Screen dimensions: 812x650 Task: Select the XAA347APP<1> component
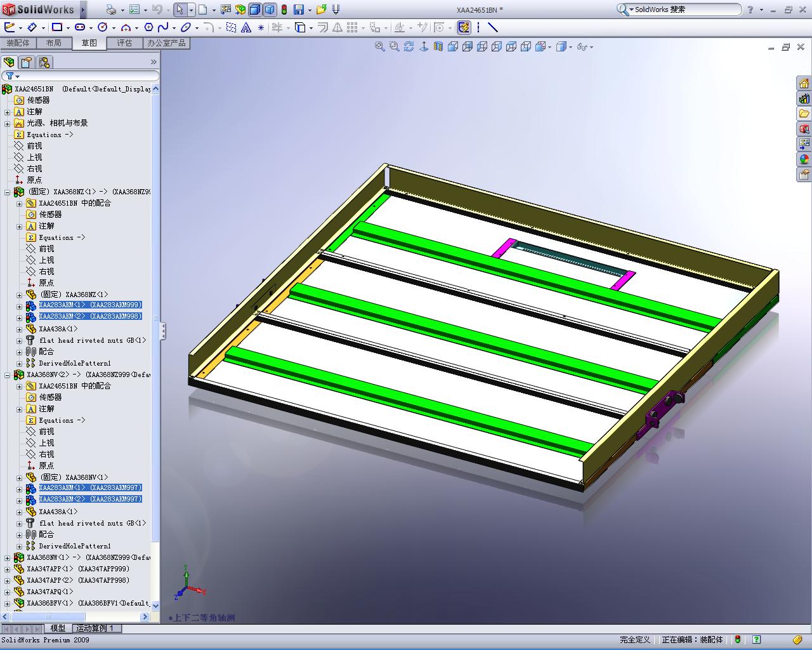[78, 569]
